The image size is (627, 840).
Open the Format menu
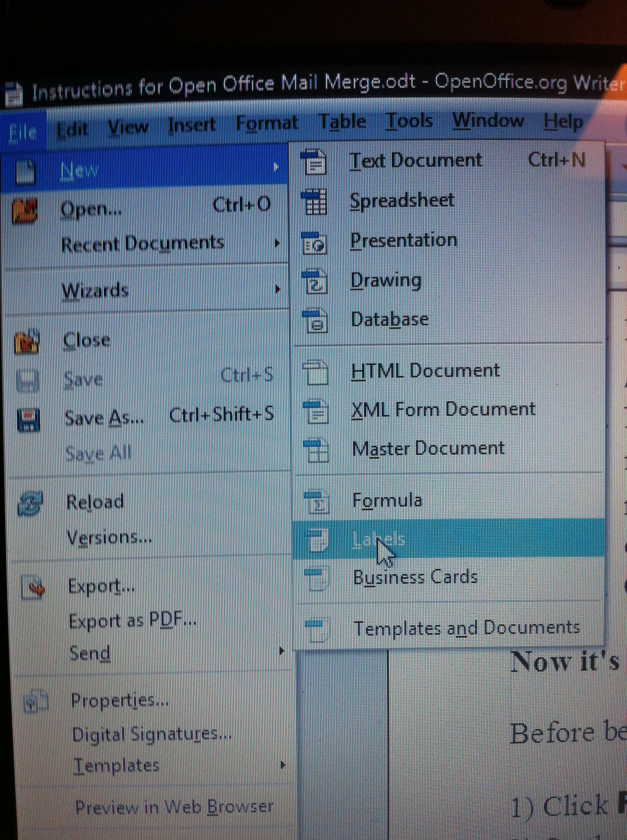267,123
